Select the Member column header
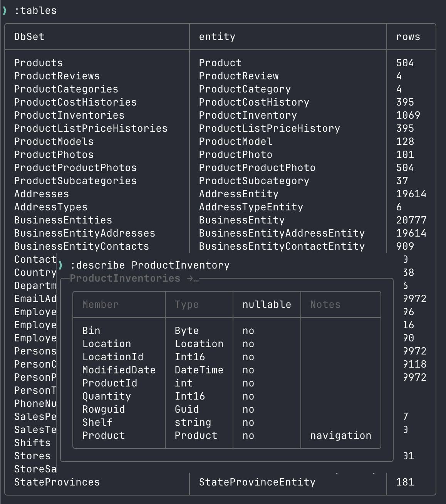Image resolution: width=446 pixels, height=504 pixels. pos(101,304)
